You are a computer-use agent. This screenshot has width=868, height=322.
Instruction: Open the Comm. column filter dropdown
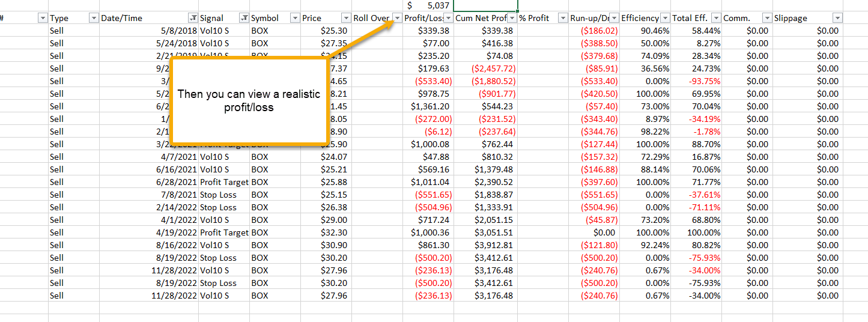point(767,18)
